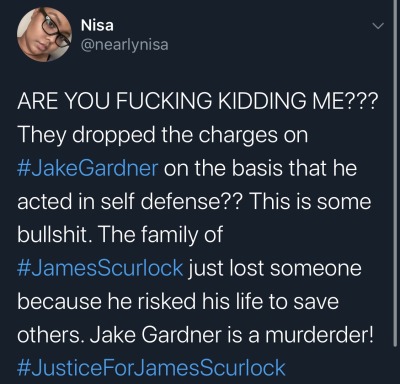Screen dimensions: 400x384
Task: Click the vertical scrollbar on right edge
Action: click(x=396, y=173)
